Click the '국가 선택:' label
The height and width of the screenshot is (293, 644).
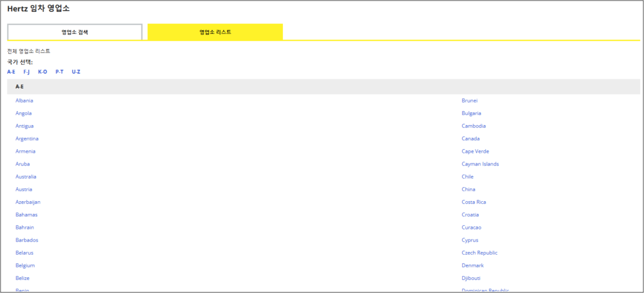tap(20, 62)
